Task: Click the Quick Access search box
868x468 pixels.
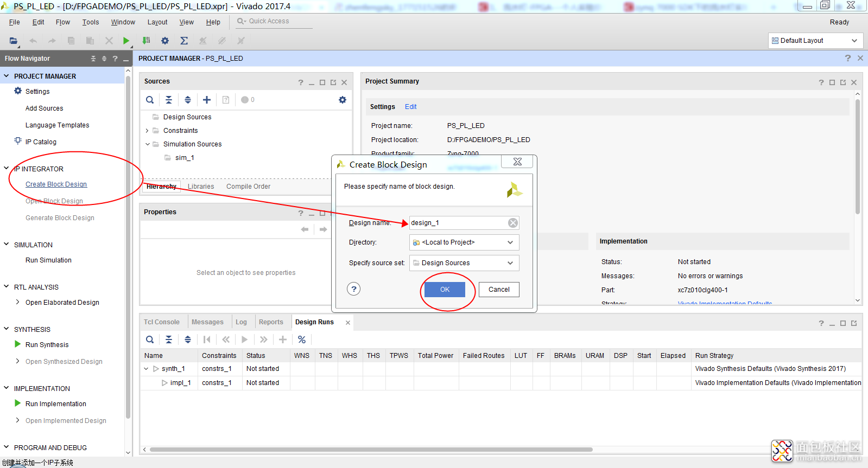Action: [274, 21]
